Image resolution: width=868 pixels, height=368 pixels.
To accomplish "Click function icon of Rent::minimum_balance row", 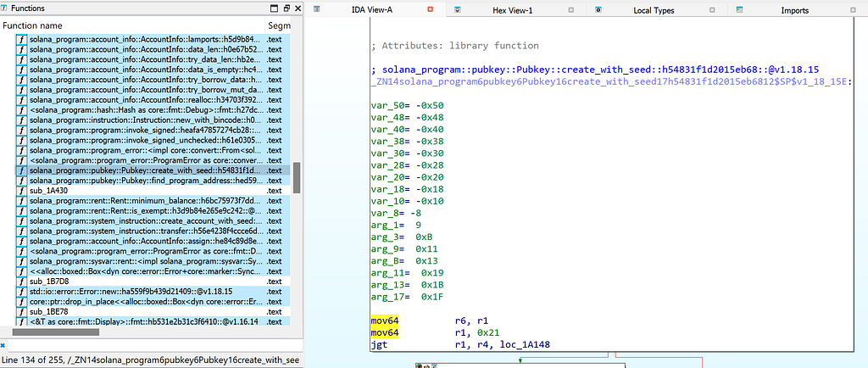I will point(21,200).
